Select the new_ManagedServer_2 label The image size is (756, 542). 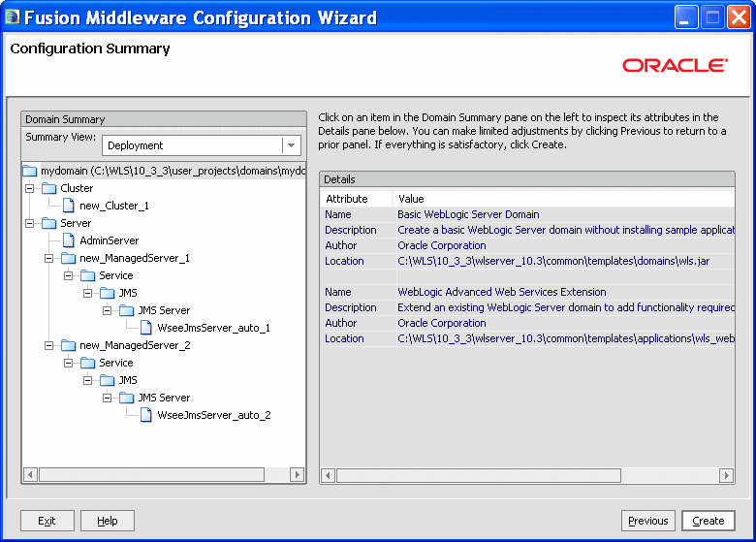click(x=135, y=345)
